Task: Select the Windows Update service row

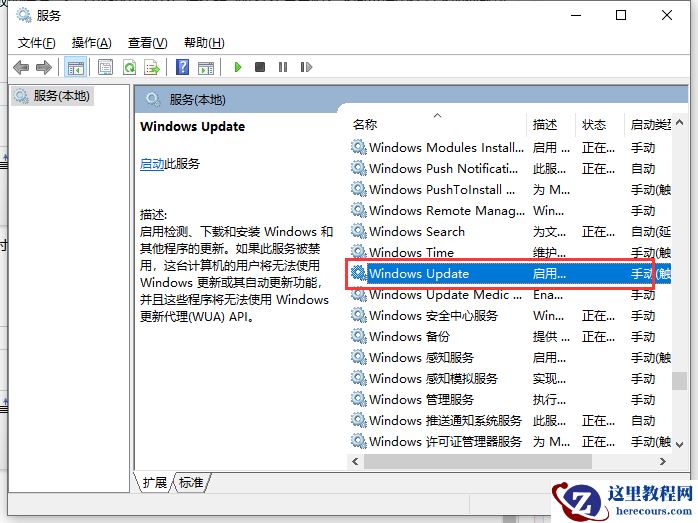Action: point(510,273)
